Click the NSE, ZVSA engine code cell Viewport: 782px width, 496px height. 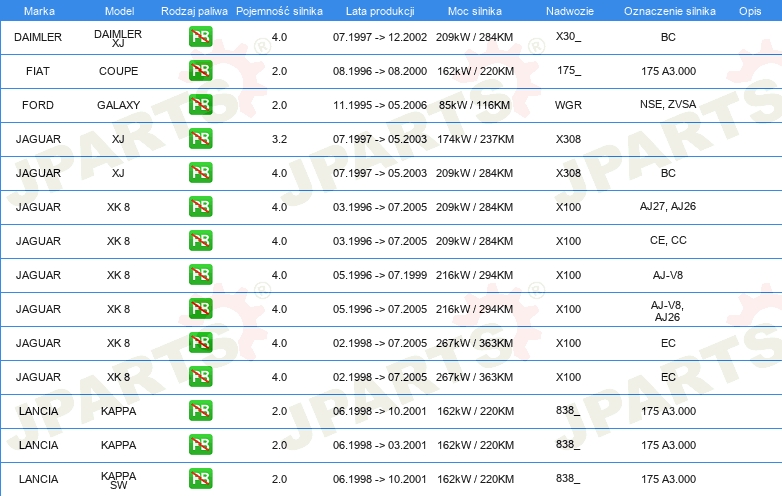point(668,105)
